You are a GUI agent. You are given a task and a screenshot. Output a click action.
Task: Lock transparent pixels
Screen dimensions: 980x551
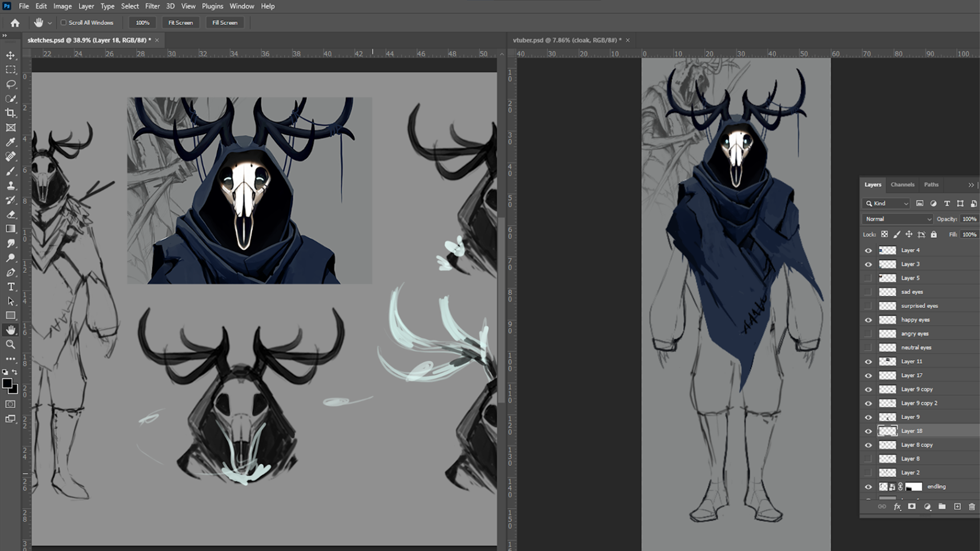click(884, 234)
